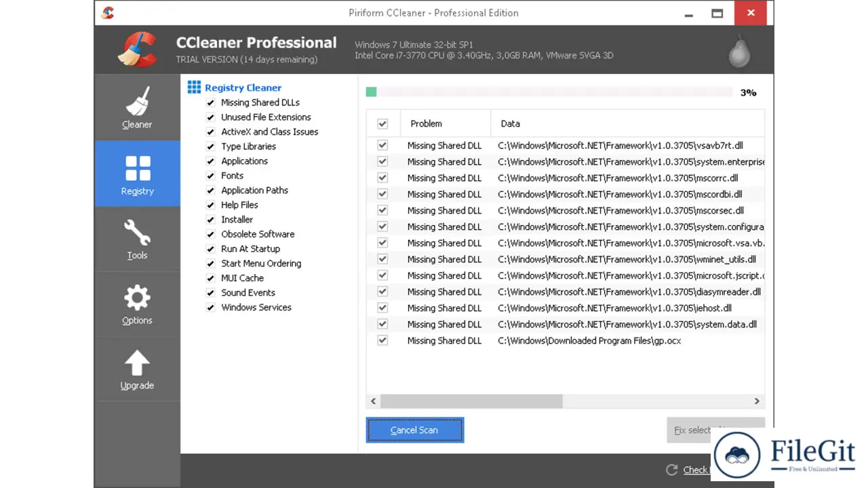This screenshot has height=488, width=868.
Task: Select the microsoft.vsa.vb path entry
Action: [x=631, y=243]
